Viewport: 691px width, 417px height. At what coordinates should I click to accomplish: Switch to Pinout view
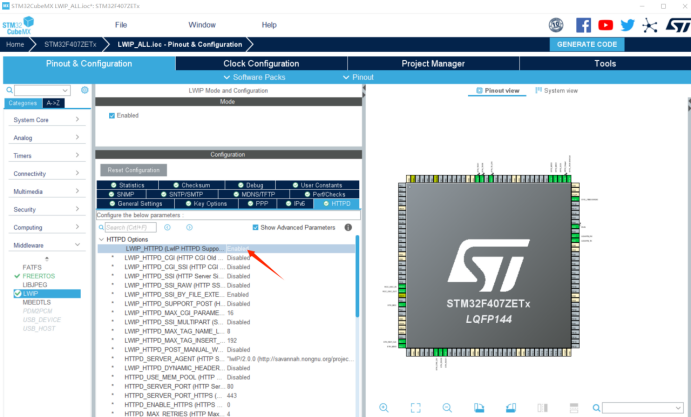tap(498, 90)
